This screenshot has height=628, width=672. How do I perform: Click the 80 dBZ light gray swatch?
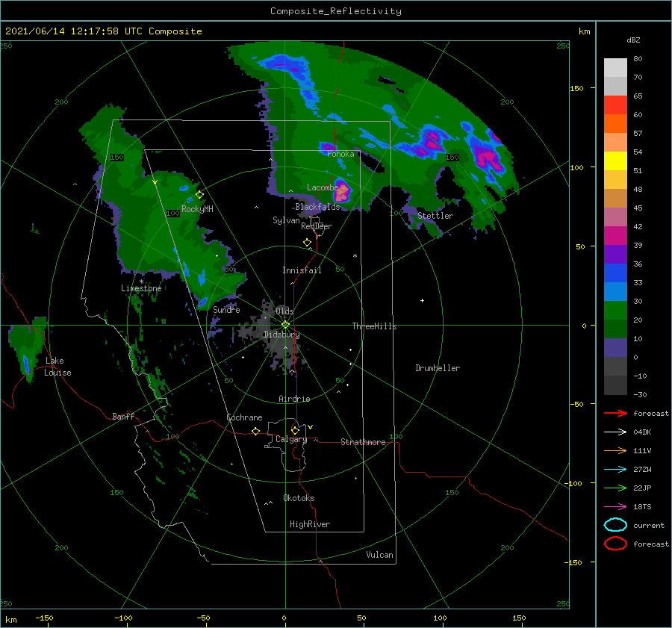pos(615,67)
